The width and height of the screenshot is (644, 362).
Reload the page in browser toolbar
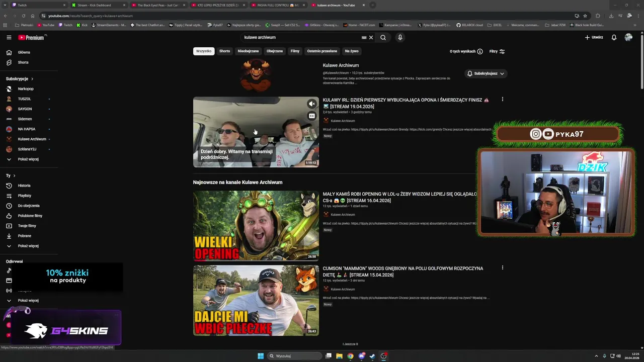pos(24,16)
